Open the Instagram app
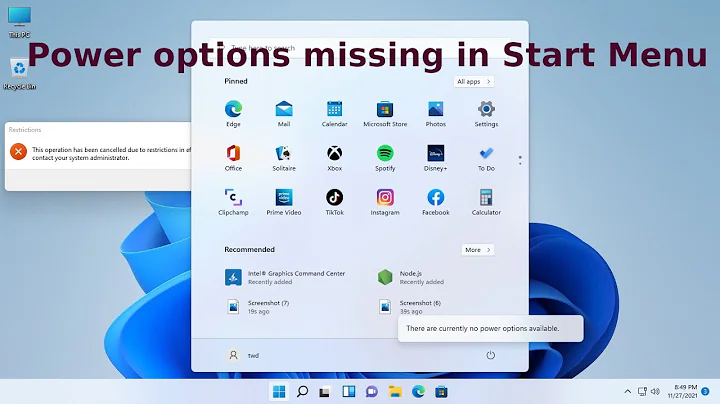This screenshot has height=404, width=720. click(x=385, y=202)
